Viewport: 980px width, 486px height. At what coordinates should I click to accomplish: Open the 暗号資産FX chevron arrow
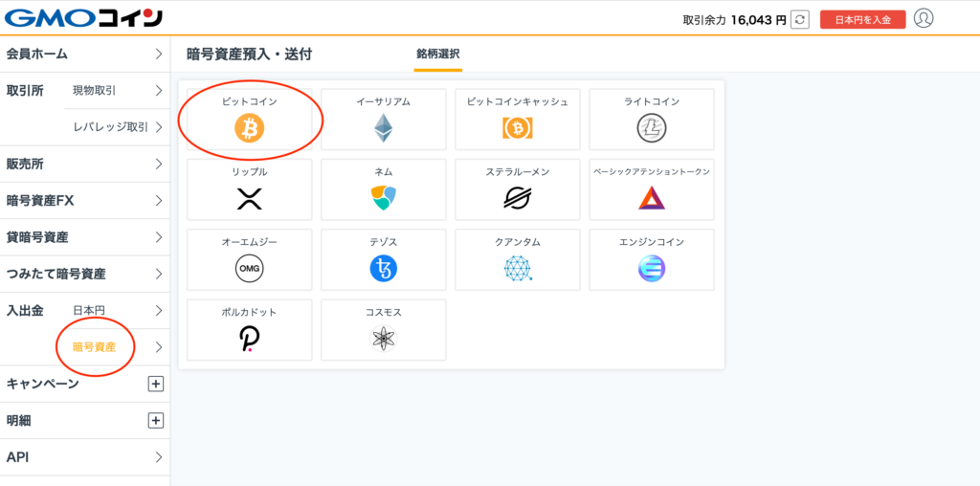159,201
